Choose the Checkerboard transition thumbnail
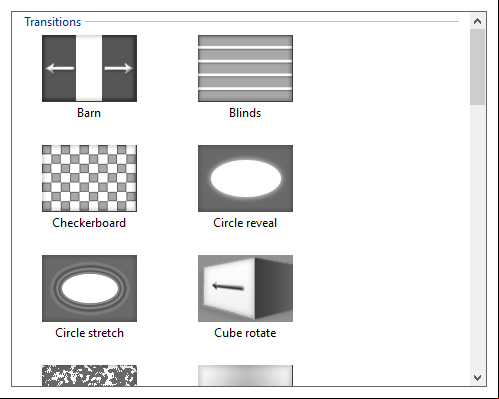The height and width of the screenshot is (399, 499). (89, 178)
